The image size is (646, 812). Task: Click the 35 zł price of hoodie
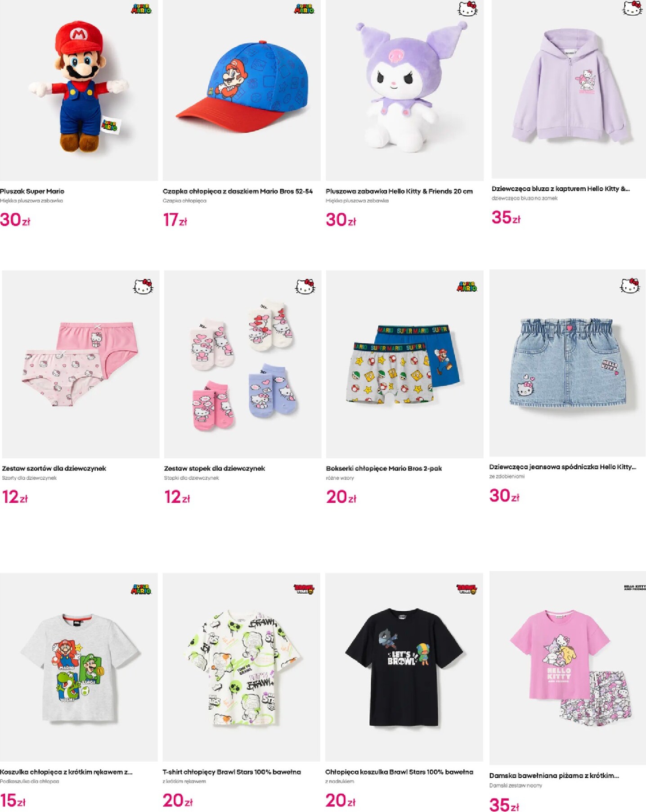[x=506, y=218]
